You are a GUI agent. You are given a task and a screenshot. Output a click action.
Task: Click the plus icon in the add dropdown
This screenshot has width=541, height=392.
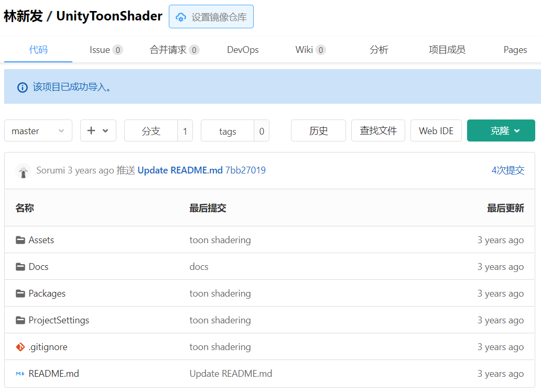tap(91, 130)
